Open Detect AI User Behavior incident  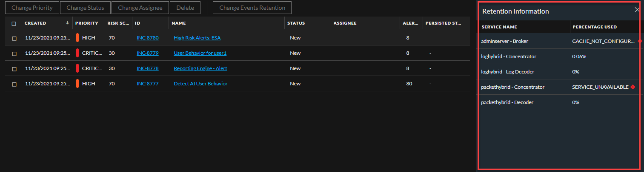click(200, 84)
